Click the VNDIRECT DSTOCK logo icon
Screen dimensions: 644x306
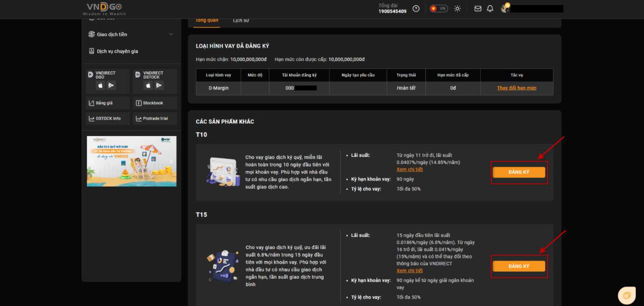pyautogui.click(x=138, y=75)
